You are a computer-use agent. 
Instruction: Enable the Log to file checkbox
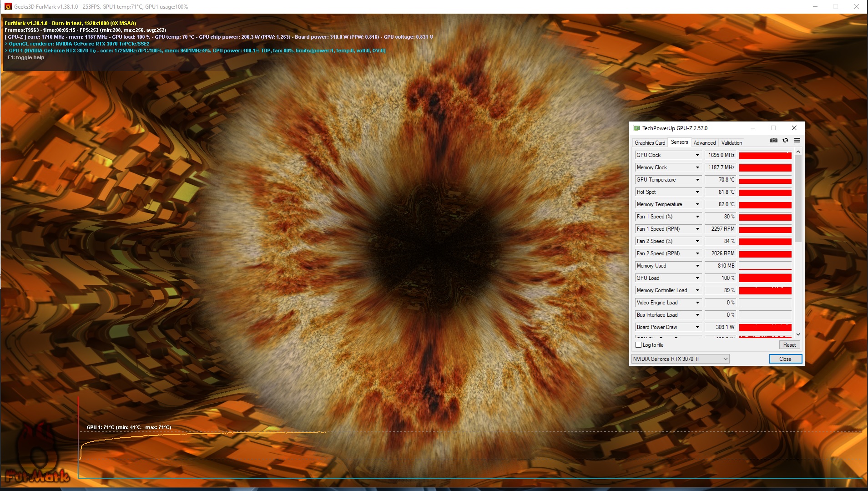pyautogui.click(x=638, y=345)
